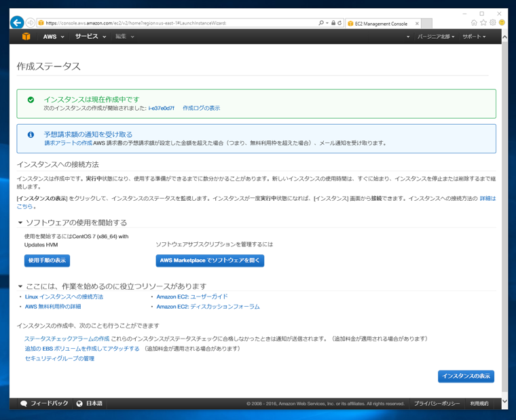Click the green success checkmark icon
The height and width of the screenshot is (420, 516).
pos(31,100)
